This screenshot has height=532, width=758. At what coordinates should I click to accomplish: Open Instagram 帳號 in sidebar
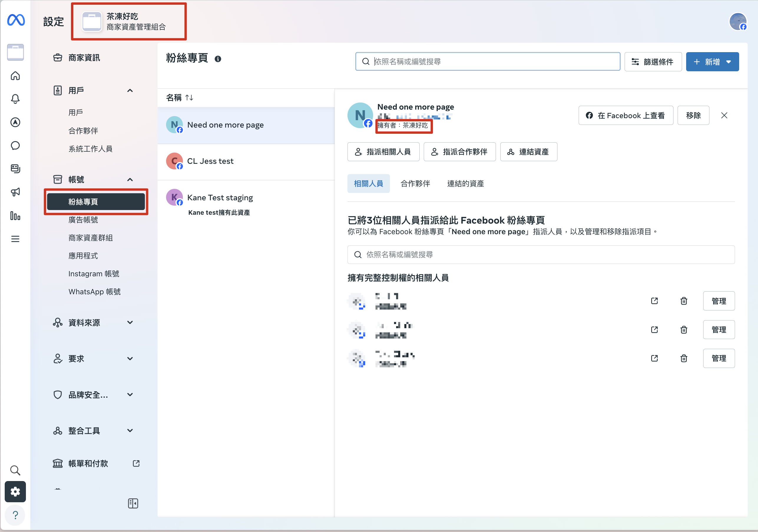pos(94,274)
